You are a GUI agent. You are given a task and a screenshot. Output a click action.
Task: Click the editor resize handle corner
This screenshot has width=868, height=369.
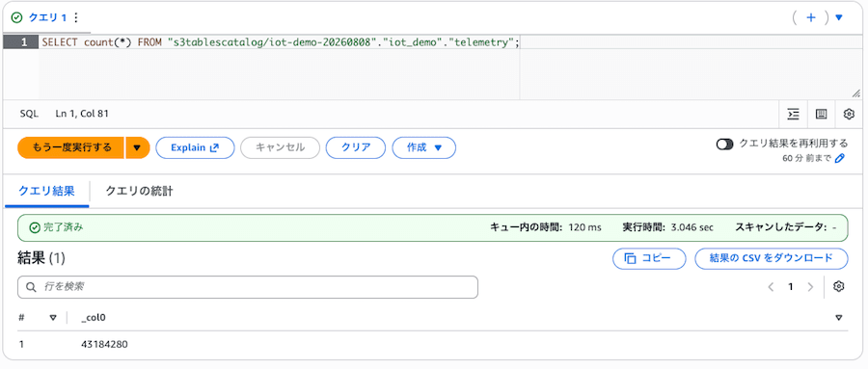[855, 93]
